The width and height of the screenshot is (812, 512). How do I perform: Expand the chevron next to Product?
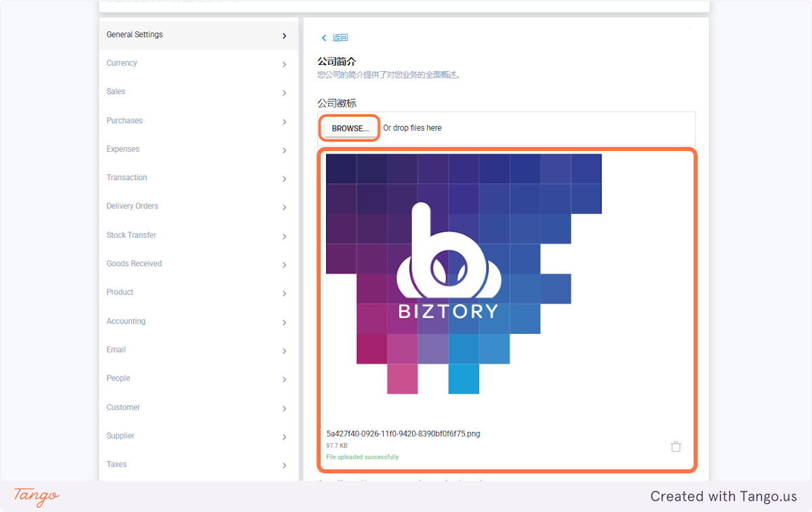pyautogui.click(x=284, y=293)
